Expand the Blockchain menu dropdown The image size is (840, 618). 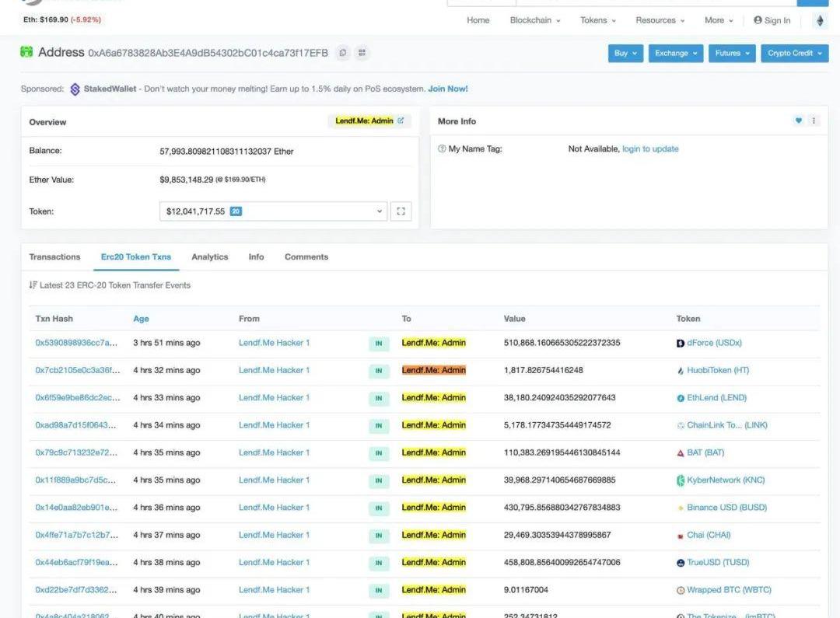coord(534,20)
